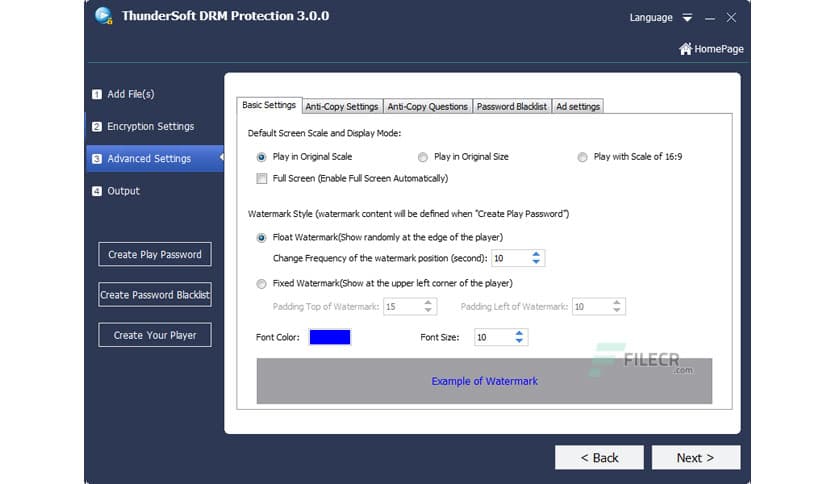Viewport: 836px width, 484px height.
Task: Switch to the Basic Settings tab
Action: pyautogui.click(x=269, y=105)
